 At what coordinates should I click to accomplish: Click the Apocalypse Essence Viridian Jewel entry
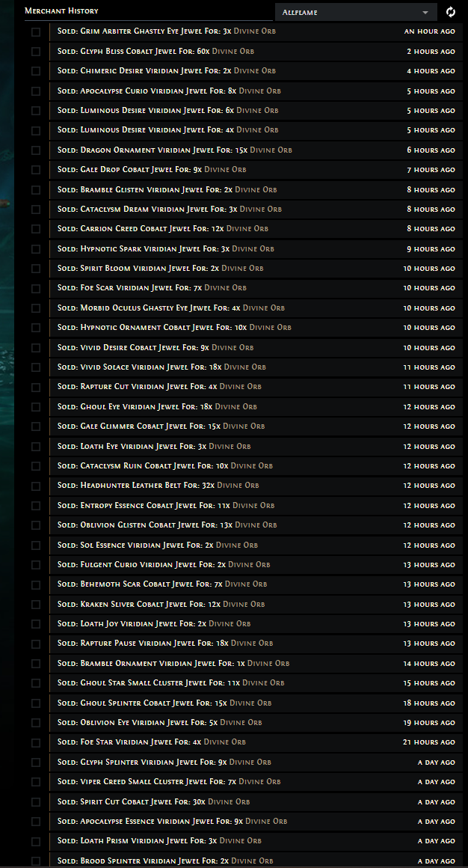pos(256,822)
